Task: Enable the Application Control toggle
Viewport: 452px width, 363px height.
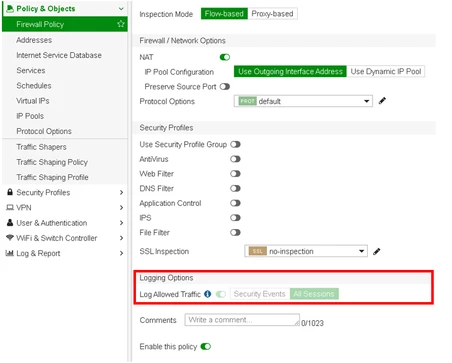Action: (x=235, y=203)
